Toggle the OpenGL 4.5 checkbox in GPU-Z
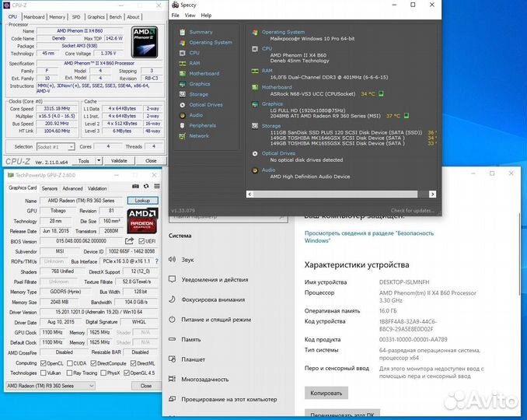The height and width of the screenshot is (420, 527). pyautogui.click(x=127, y=373)
